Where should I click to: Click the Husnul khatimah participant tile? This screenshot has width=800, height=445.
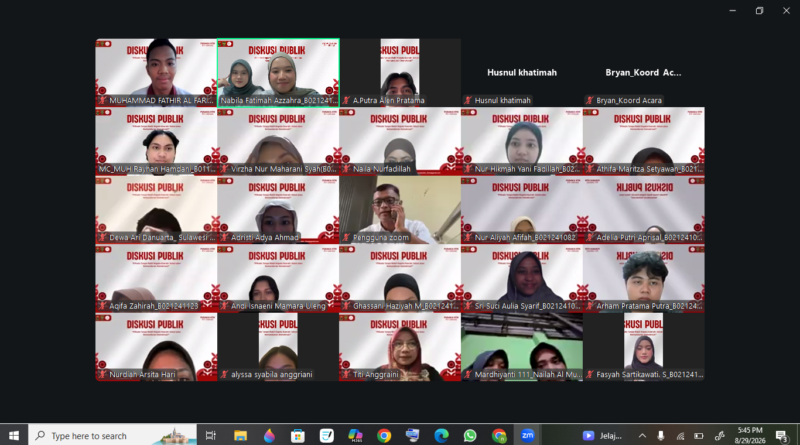click(522, 72)
